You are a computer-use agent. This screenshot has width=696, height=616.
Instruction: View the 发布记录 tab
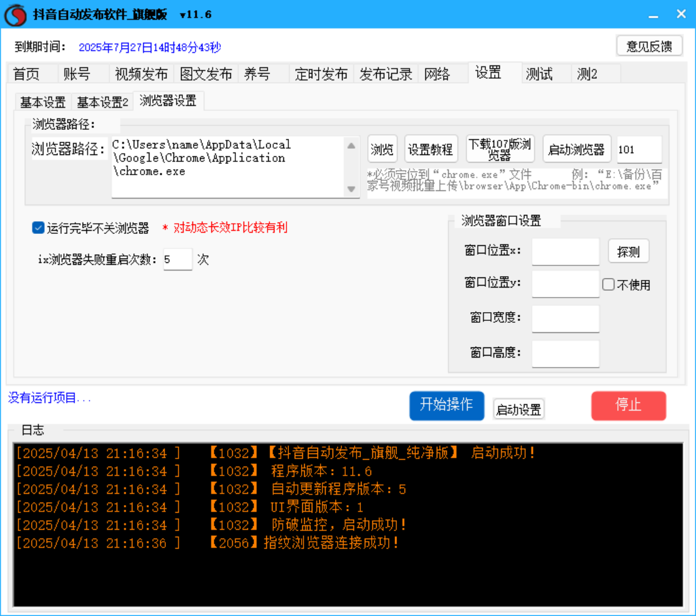[386, 74]
